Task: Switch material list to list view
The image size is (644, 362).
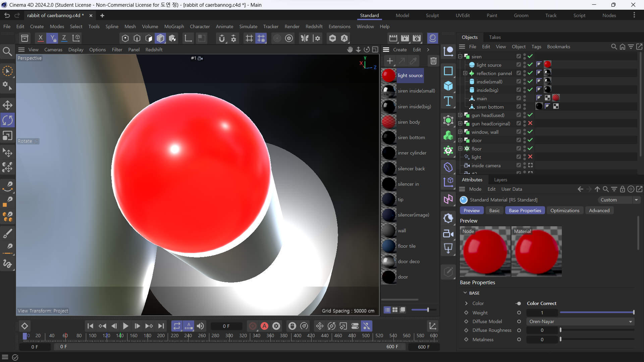Action: [387, 310]
